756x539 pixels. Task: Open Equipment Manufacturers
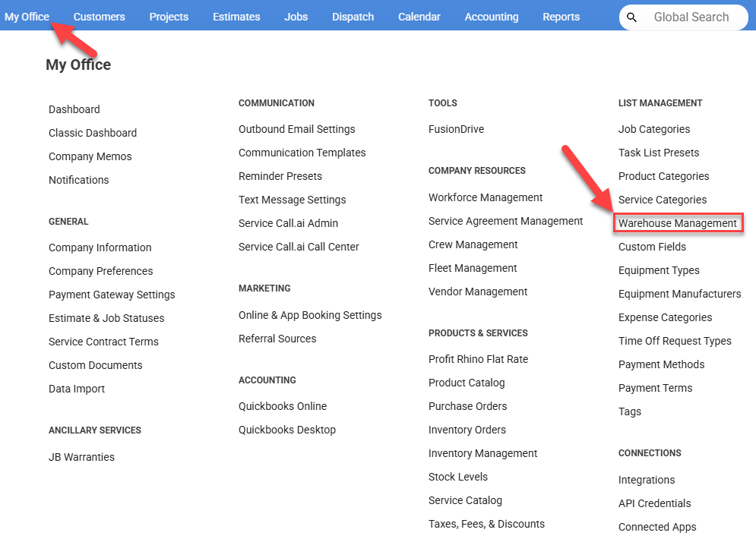pyautogui.click(x=680, y=295)
